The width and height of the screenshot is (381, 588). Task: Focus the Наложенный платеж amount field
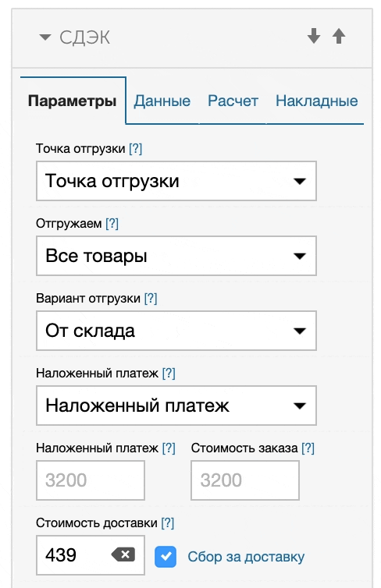91,480
